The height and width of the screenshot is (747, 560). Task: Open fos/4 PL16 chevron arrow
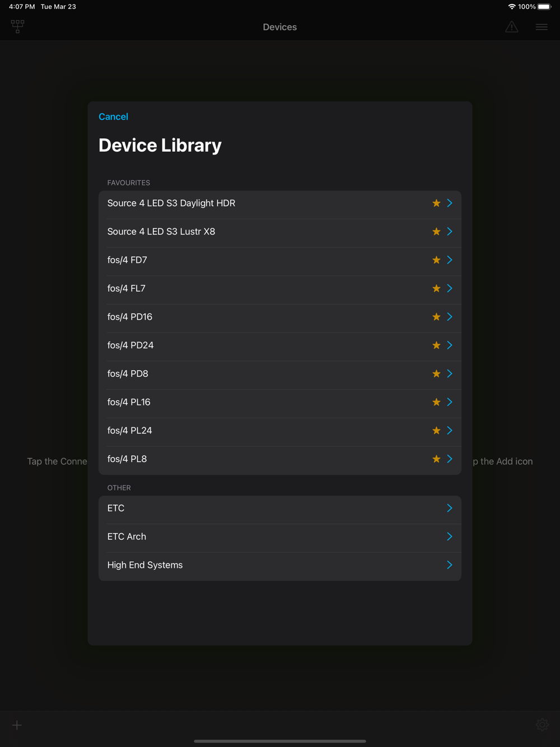[x=450, y=402]
